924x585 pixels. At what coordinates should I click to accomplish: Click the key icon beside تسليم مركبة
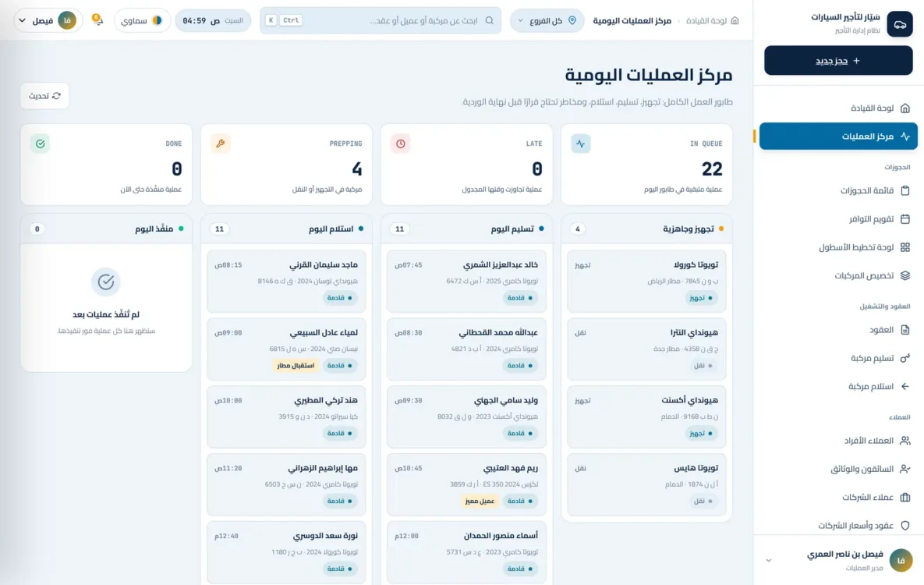(905, 358)
